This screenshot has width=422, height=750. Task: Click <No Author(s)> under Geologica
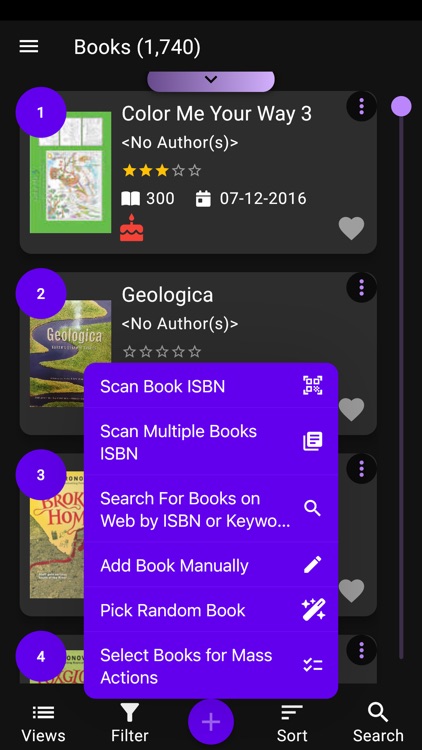click(x=180, y=324)
